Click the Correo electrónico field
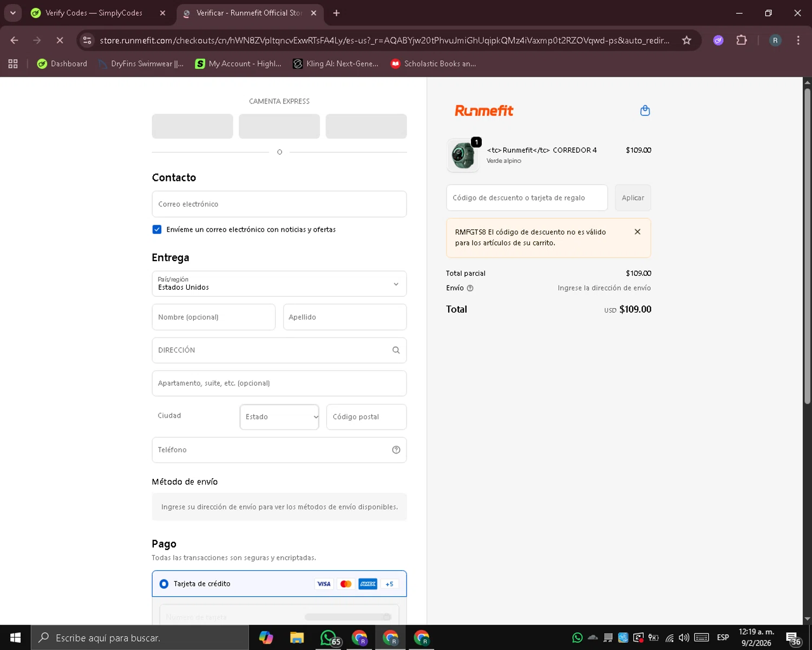This screenshot has width=812, height=650. click(279, 204)
